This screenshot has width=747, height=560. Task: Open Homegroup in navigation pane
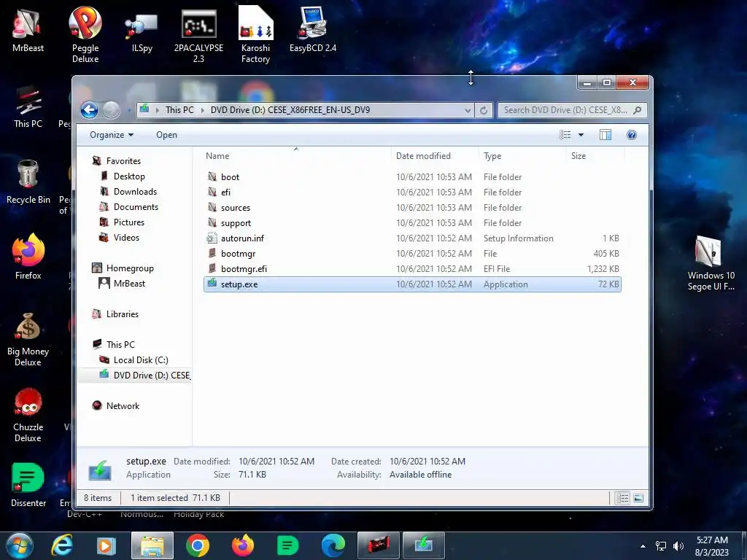point(123,268)
